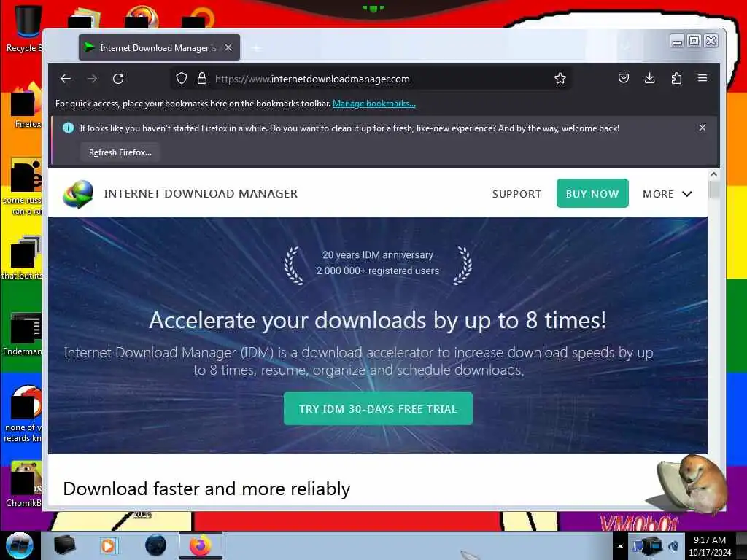Screen dimensions: 747x560
Task: Open the Firefox downloads panel
Action: (x=649, y=78)
